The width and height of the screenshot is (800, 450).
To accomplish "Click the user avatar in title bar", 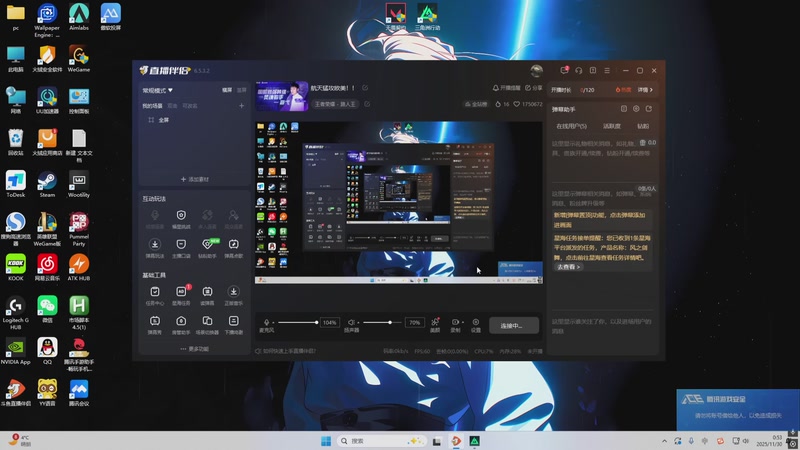I will (536, 70).
